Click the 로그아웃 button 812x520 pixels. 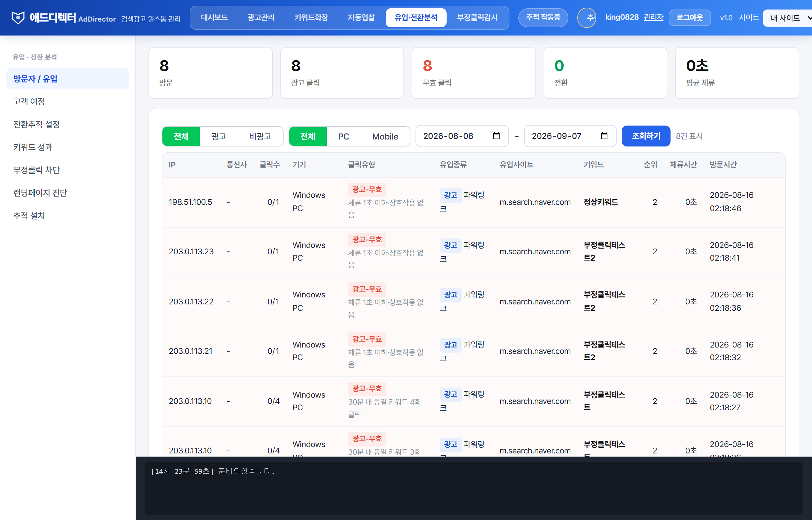(689, 17)
